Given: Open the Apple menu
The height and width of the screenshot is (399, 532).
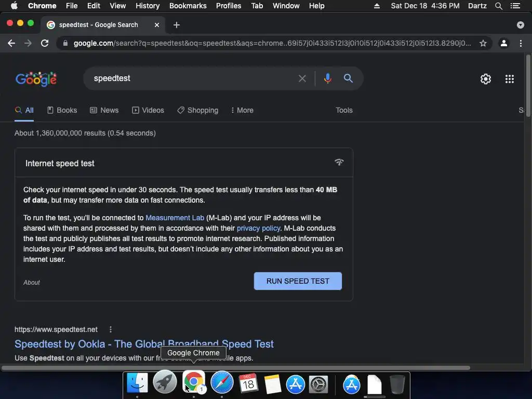Looking at the screenshot, I should click(14, 6).
